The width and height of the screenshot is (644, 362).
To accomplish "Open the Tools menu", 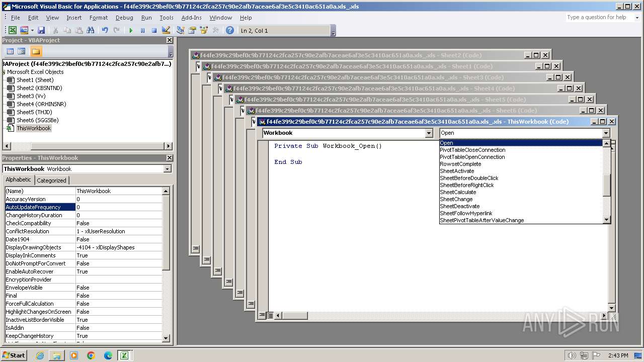I will tap(167, 18).
